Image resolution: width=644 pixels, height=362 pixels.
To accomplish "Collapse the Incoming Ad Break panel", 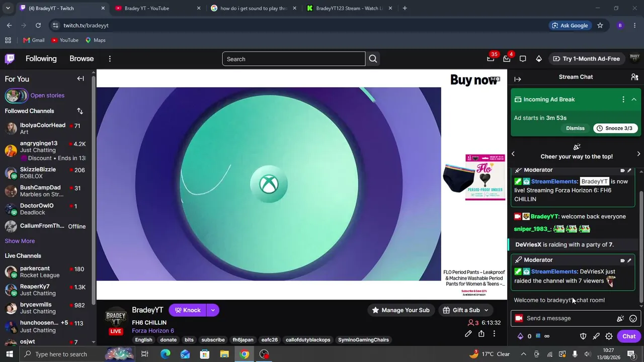I will (634, 100).
